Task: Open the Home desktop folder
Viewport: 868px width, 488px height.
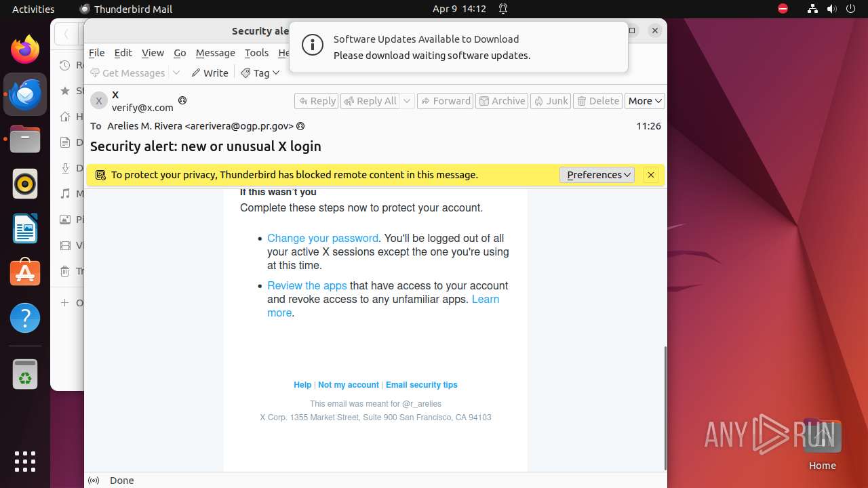Action: 822,445
